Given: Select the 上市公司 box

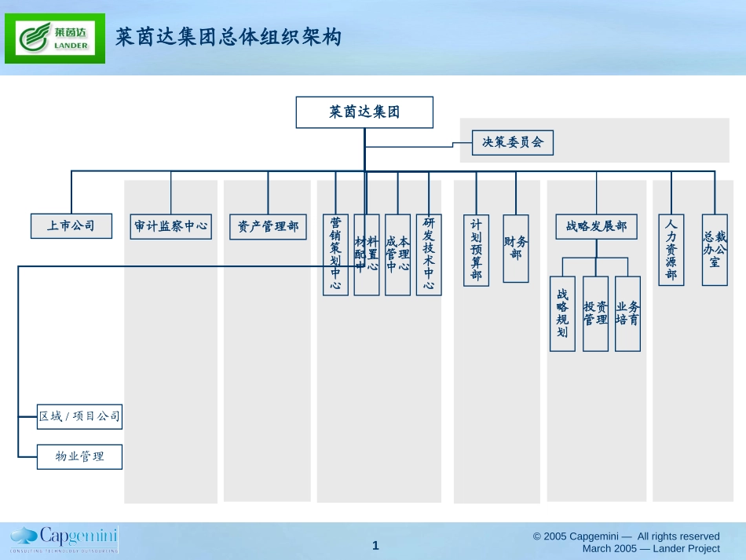Looking at the screenshot, I should (x=71, y=226).
